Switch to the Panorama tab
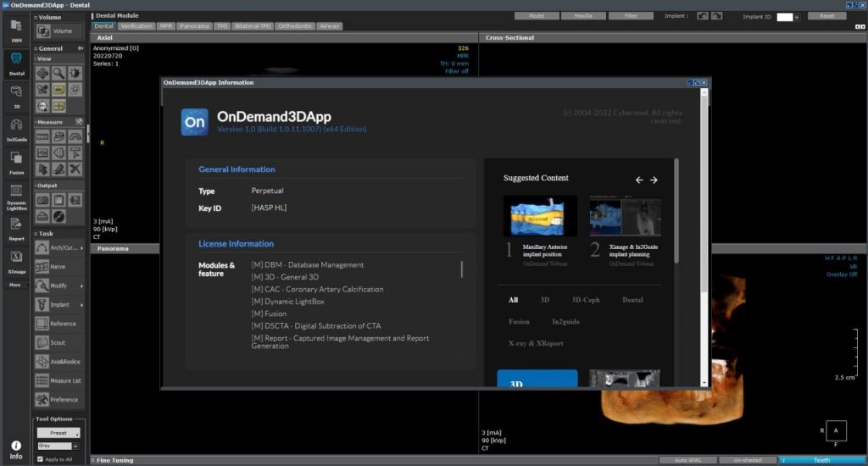This screenshot has width=868, height=466. pos(194,26)
